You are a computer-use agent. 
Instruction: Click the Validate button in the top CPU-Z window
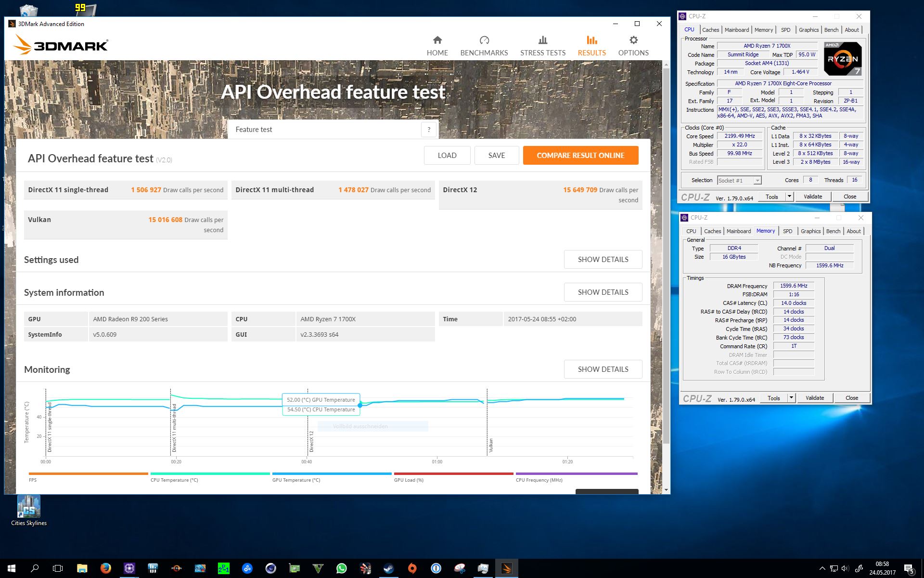(812, 197)
